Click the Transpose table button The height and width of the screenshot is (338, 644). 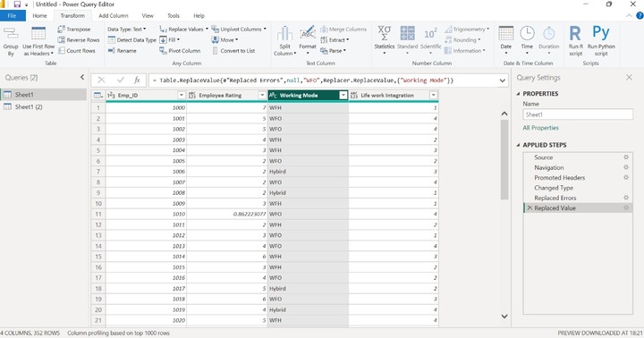74,30
